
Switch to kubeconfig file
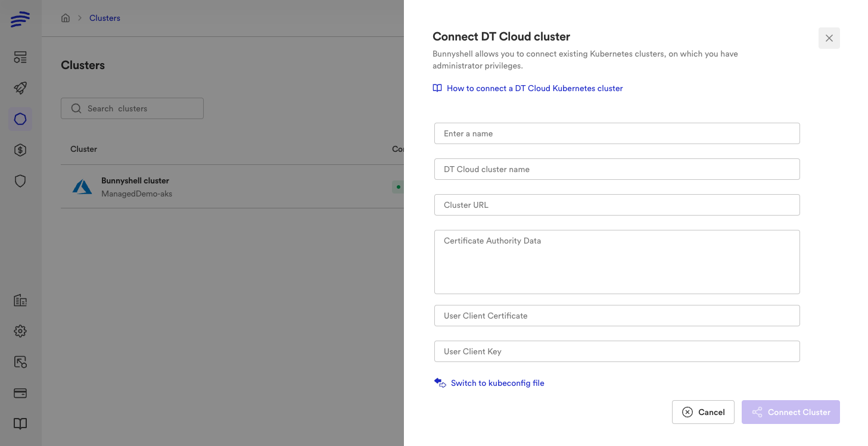[x=497, y=383]
